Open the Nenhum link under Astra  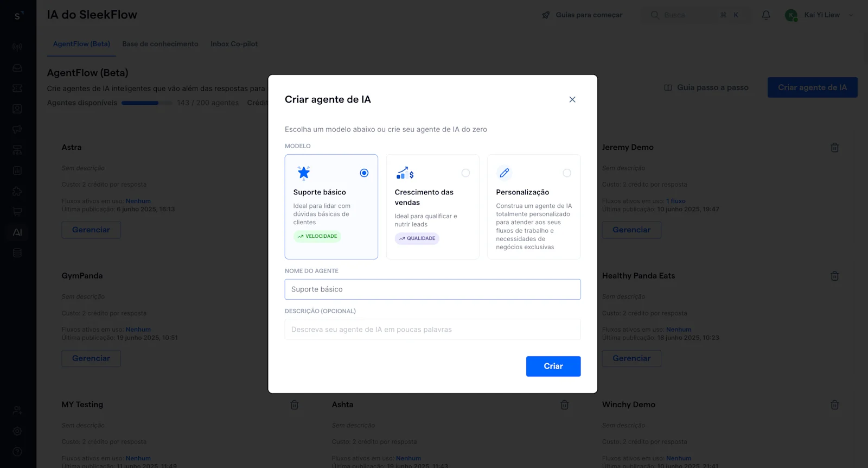pos(138,201)
